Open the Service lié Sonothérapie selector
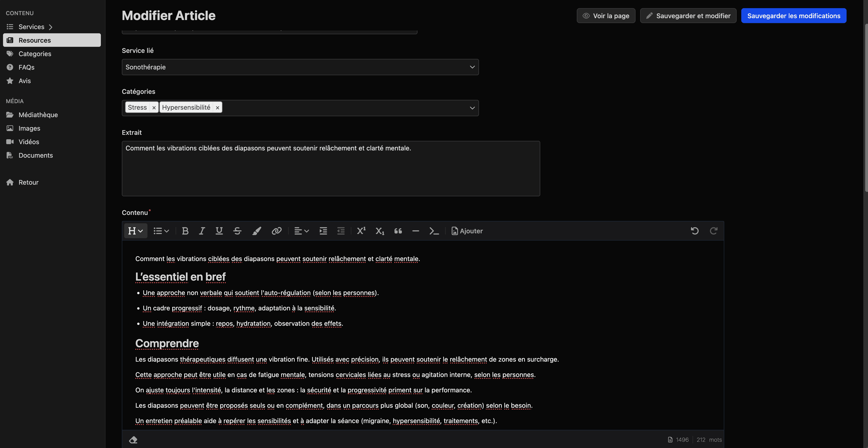868x448 pixels. coord(300,67)
